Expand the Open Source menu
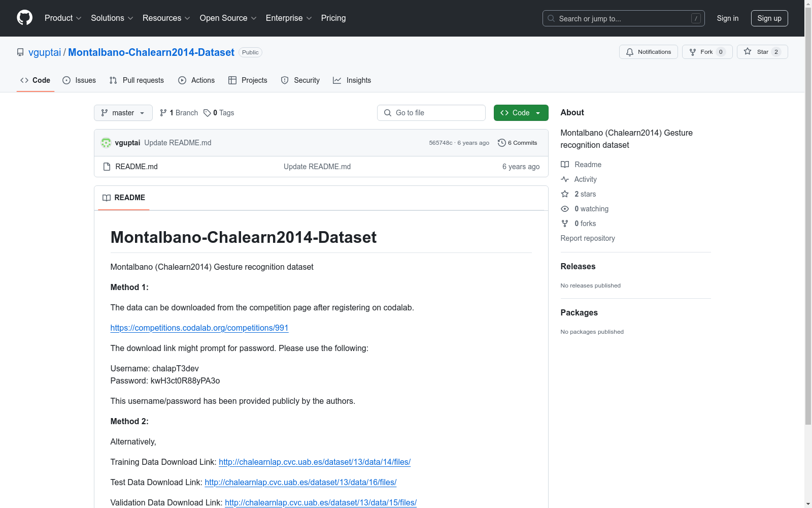Image resolution: width=812 pixels, height=508 pixels. pyautogui.click(x=228, y=18)
